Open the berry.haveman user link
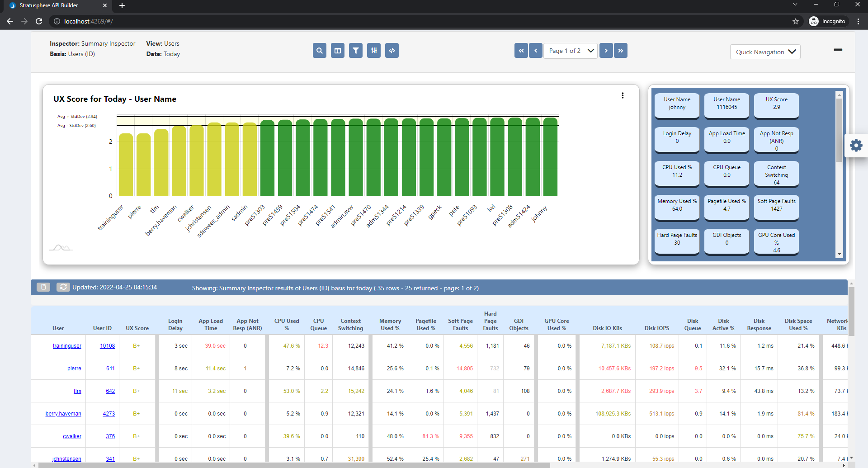 click(63, 414)
